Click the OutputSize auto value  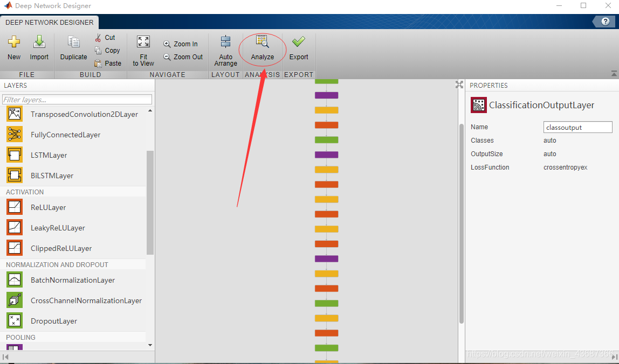point(549,154)
